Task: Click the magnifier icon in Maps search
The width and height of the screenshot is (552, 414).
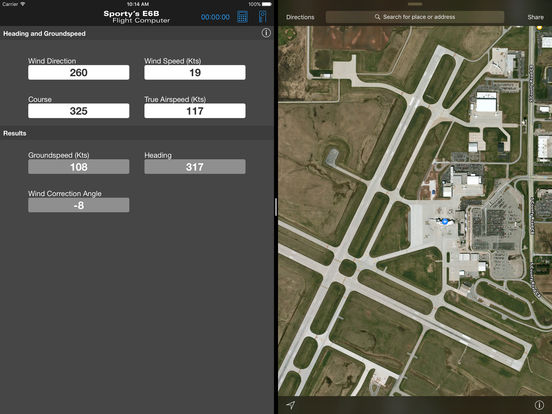Action: [x=377, y=17]
